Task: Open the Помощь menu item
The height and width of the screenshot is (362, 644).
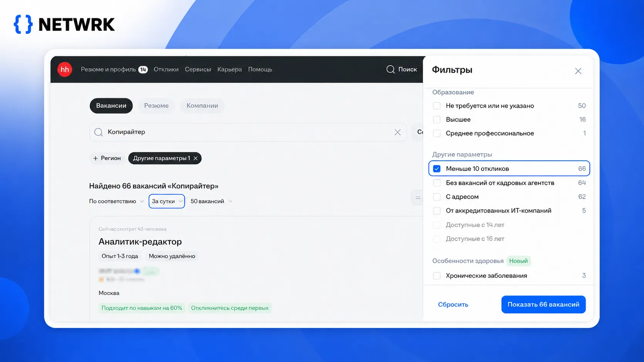Action: point(260,70)
